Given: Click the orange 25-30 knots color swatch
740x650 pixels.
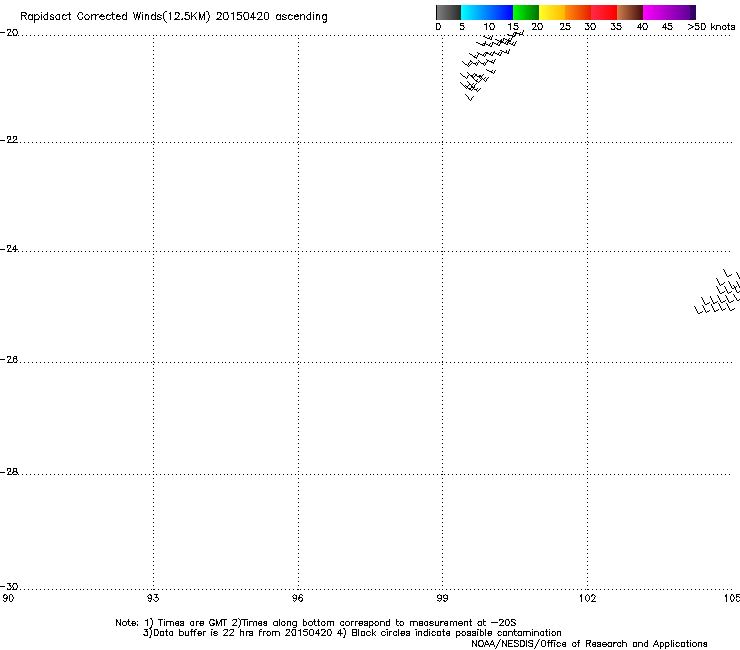Looking at the screenshot, I should (x=578, y=12).
